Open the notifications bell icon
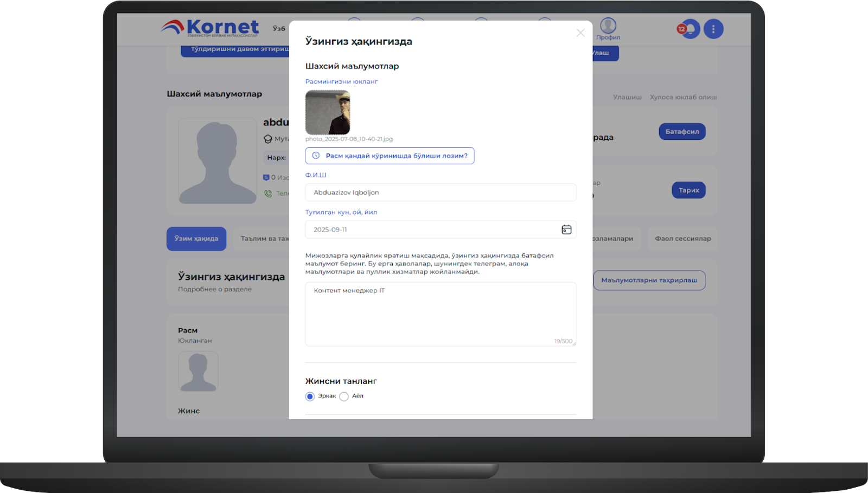 (x=691, y=29)
